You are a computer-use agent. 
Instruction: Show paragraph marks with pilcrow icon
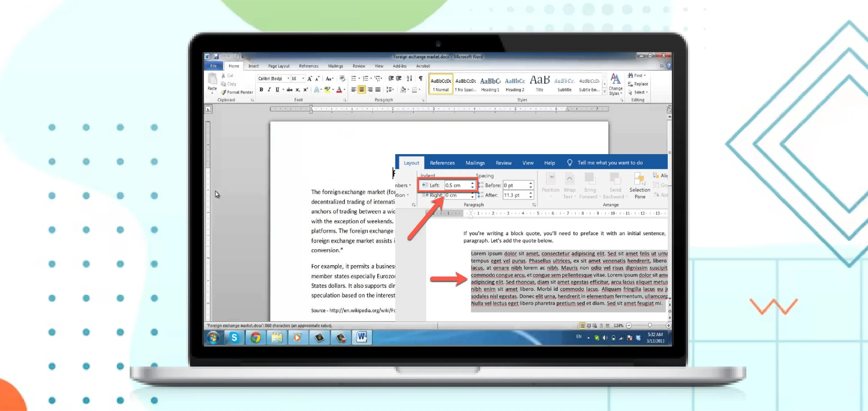[x=421, y=79]
